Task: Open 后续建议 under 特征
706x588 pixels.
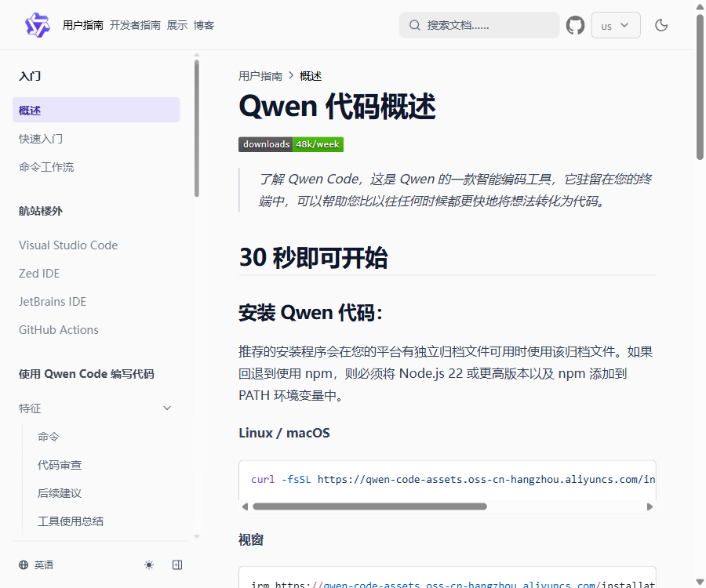Action: 60,493
